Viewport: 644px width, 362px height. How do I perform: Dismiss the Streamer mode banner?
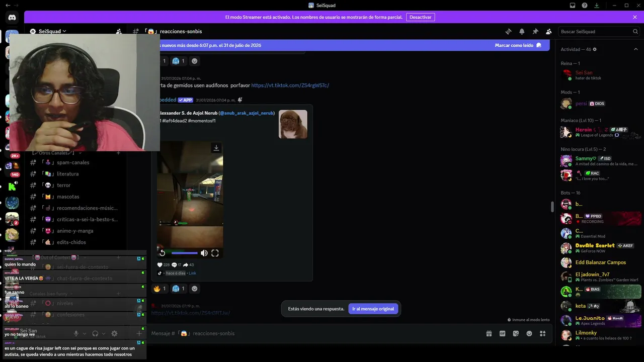pyautogui.click(x=635, y=17)
